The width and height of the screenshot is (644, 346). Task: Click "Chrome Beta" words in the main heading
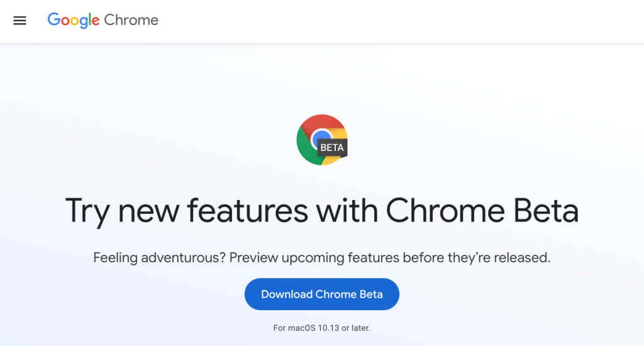click(x=482, y=211)
